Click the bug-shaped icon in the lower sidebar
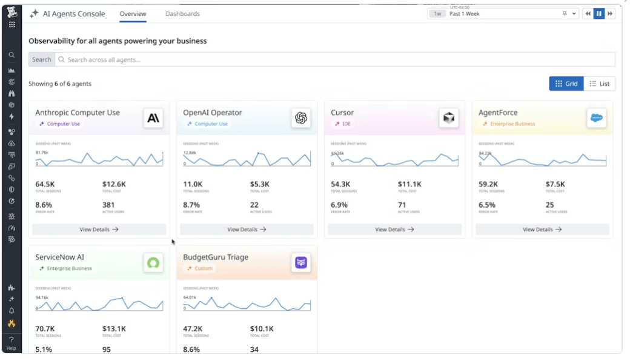 [x=10, y=216]
